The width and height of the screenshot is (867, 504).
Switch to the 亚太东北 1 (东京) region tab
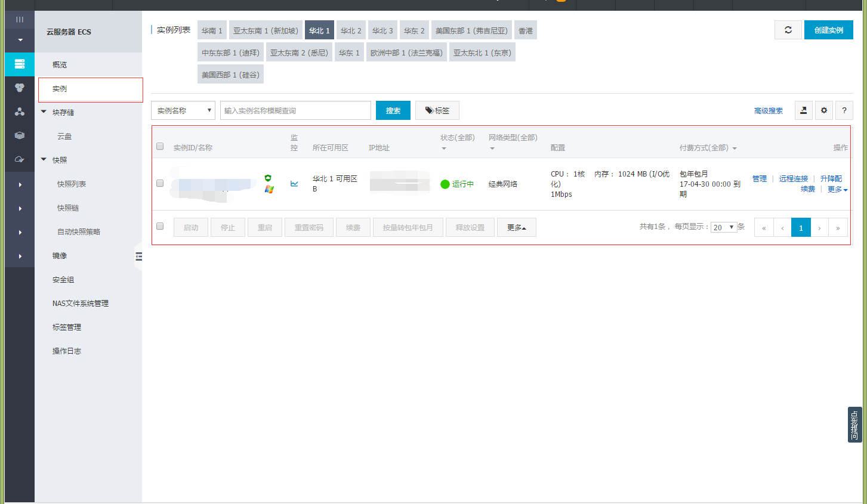(x=482, y=52)
